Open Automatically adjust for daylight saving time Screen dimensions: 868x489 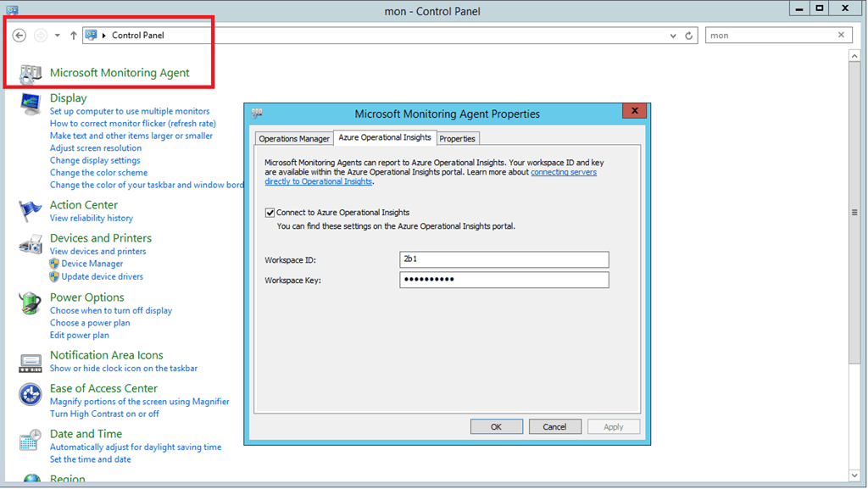tap(136, 447)
